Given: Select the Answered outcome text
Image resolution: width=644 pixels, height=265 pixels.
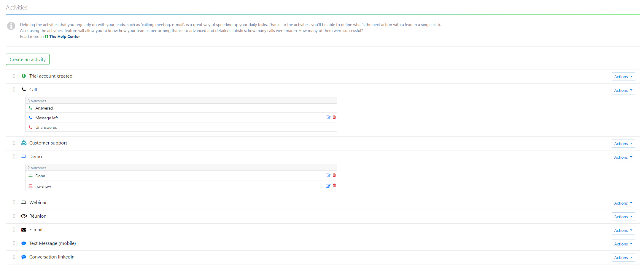Looking at the screenshot, I should pyautogui.click(x=44, y=108).
